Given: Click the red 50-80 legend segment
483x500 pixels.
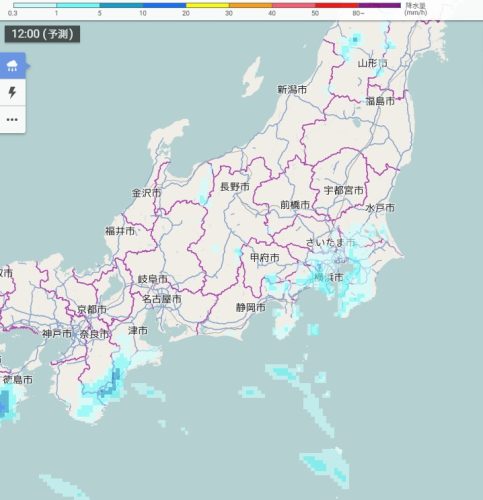Looking at the screenshot, I should (x=337, y=5).
